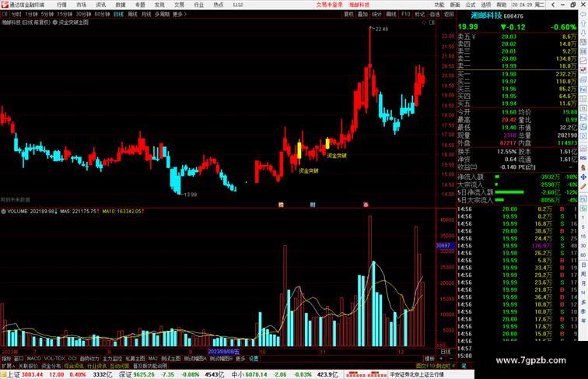Screen dimensions: 588x379
Task: Open the 交易 menu
Action: [179, 5]
